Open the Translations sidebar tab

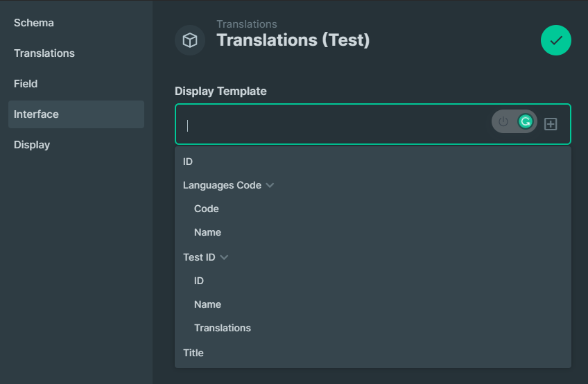tap(44, 53)
